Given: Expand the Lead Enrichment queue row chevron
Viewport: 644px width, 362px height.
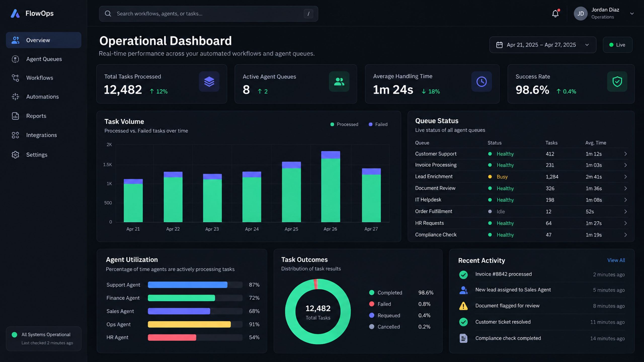Looking at the screenshot, I should pos(625,177).
